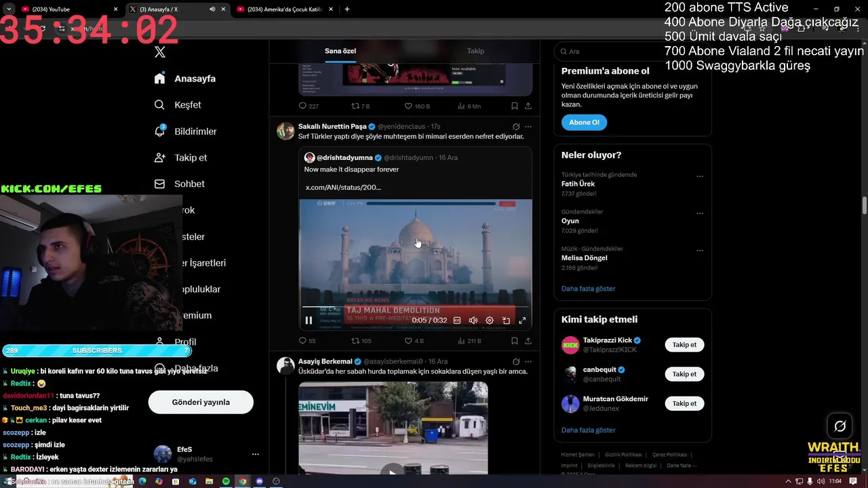868x488 pixels.
Task: Like the post with 4 B likes
Action: point(408,341)
